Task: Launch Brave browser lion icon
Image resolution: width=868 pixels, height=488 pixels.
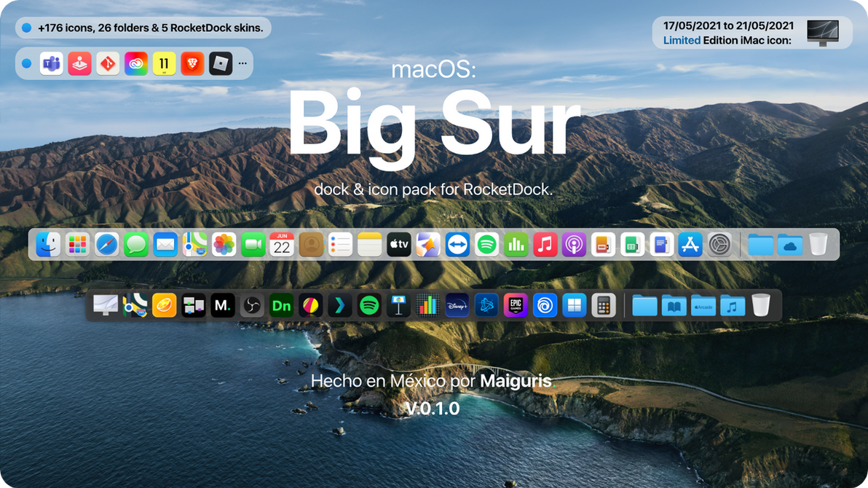Action: [x=193, y=63]
